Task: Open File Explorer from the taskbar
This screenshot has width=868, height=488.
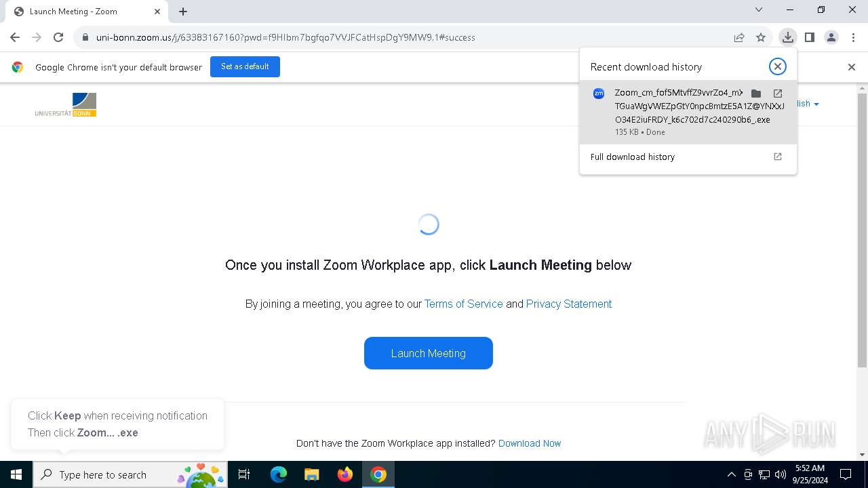Action: 311,474
